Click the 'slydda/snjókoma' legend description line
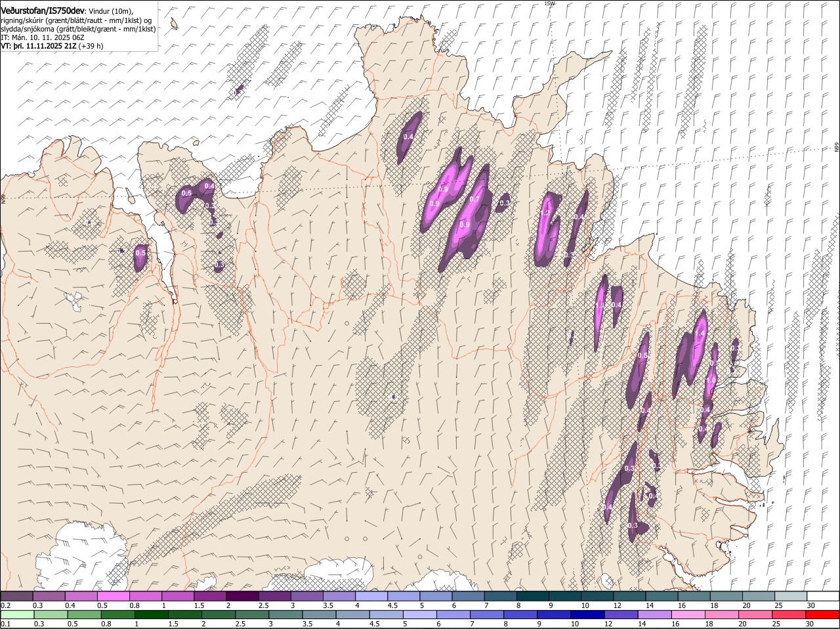The width and height of the screenshot is (840, 629). 78,29
